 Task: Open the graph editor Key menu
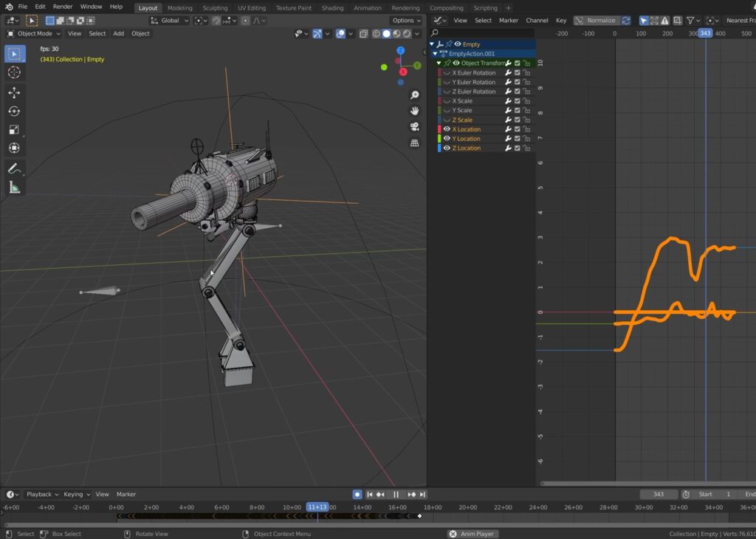point(561,20)
